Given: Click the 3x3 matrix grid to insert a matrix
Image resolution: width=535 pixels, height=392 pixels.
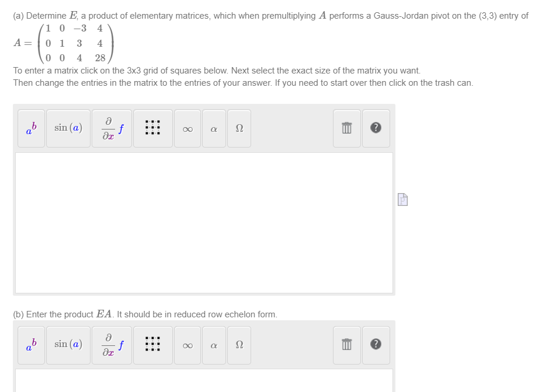Looking at the screenshot, I should (x=152, y=128).
